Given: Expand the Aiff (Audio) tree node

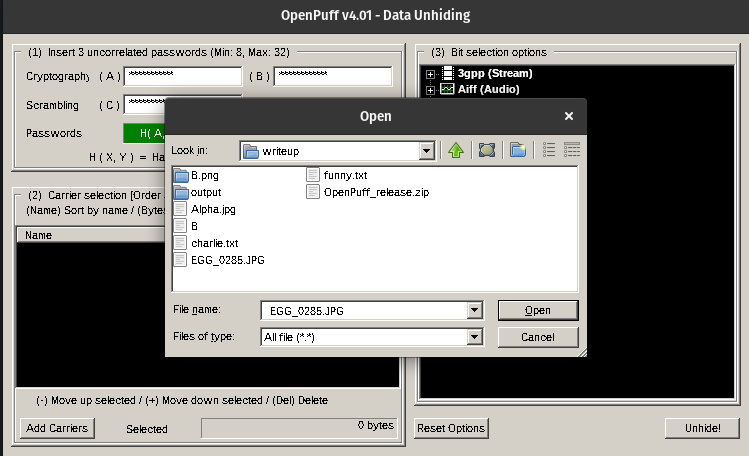Looking at the screenshot, I should [x=431, y=90].
